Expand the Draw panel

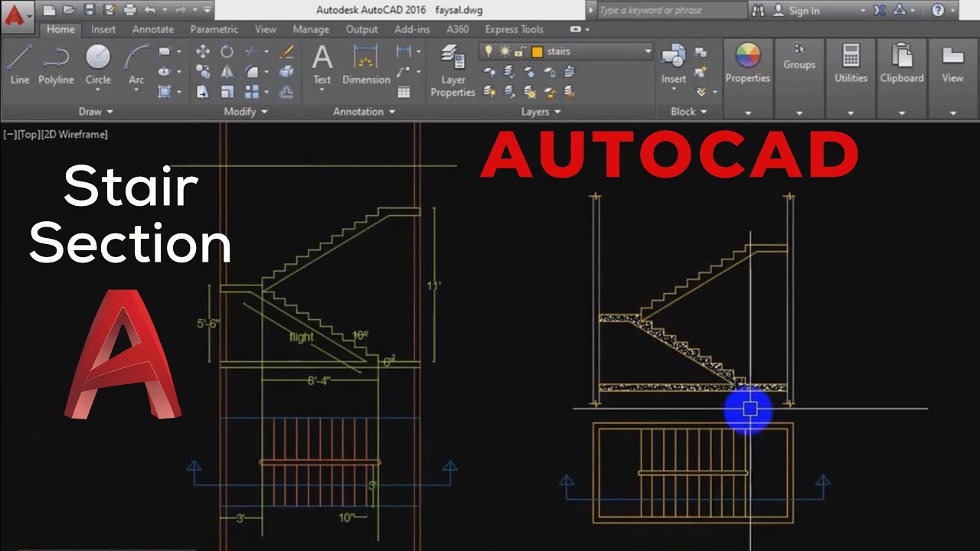click(x=96, y=112)
